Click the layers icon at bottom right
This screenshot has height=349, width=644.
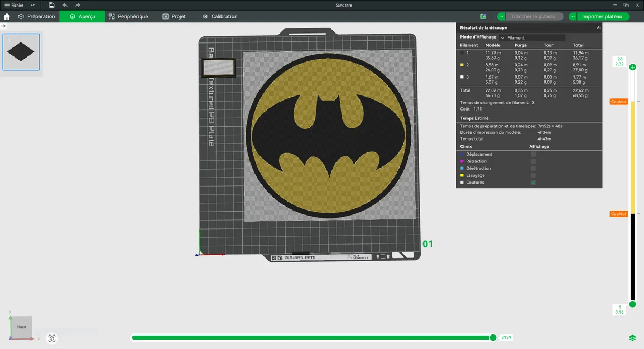pyautogui.click(x=632, y=338)
